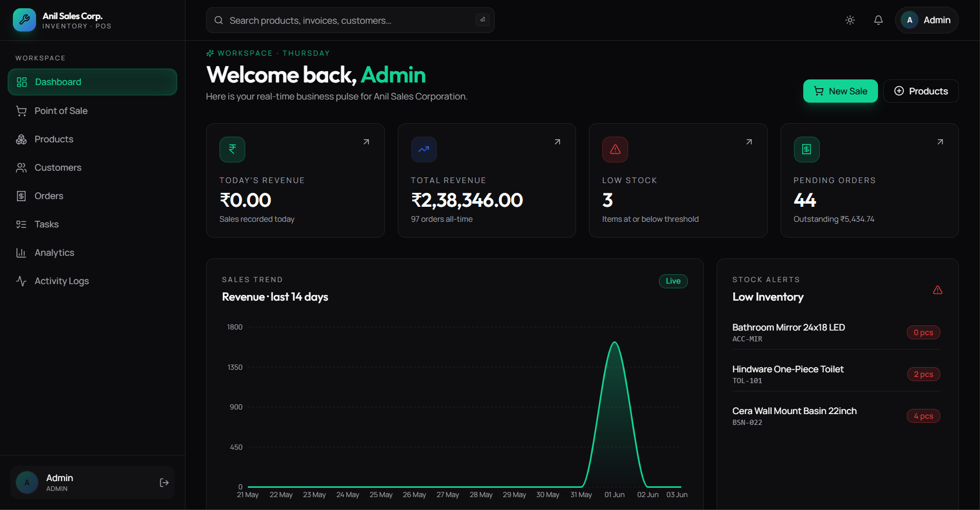Open Analytics page from sidebar
The width and height of the screenshot is (980, 510).
coord(92,253)
